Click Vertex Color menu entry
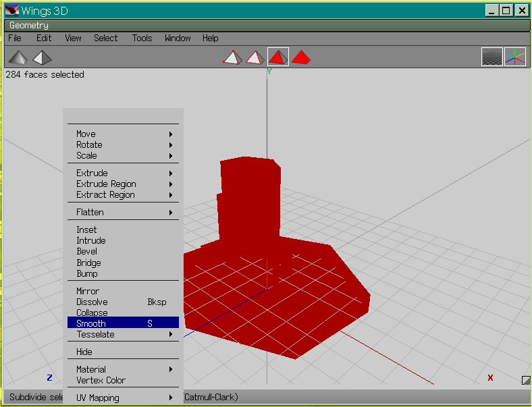 click(101, 381)
